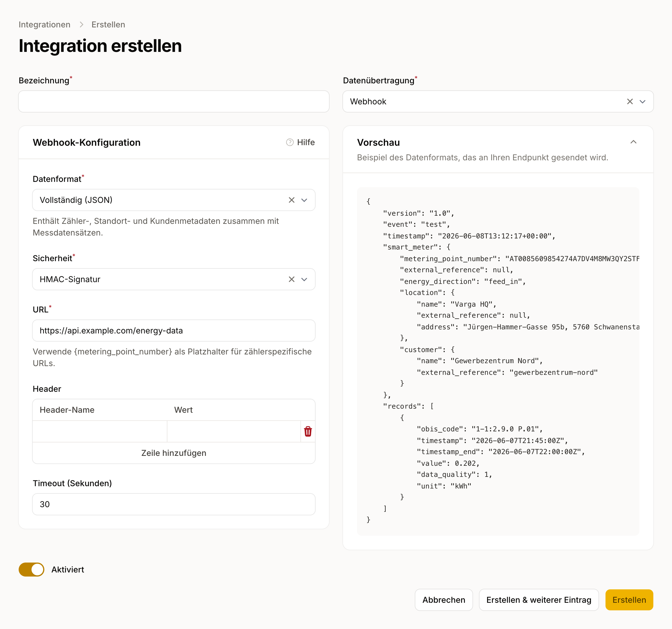
Task: Click Zeile hinzufügen to add header row
Action: point(174,453)
